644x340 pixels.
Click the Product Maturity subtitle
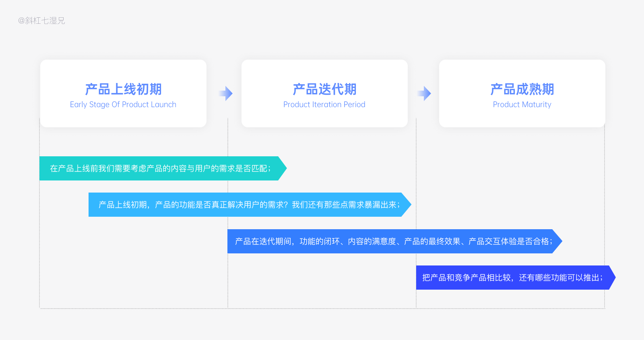tap(522, 105)
